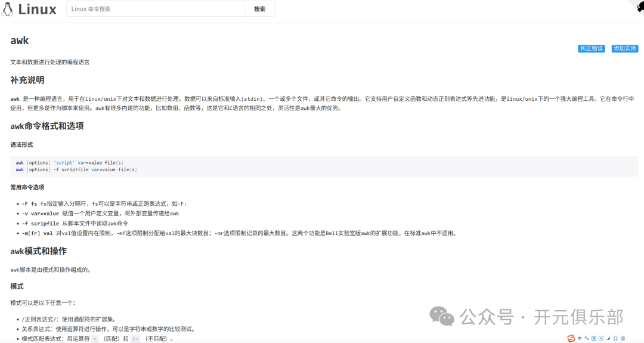Viewport: 644px width, 343px height.
Task: Click the -F fs option bullet
Action: tap(104, 204)
